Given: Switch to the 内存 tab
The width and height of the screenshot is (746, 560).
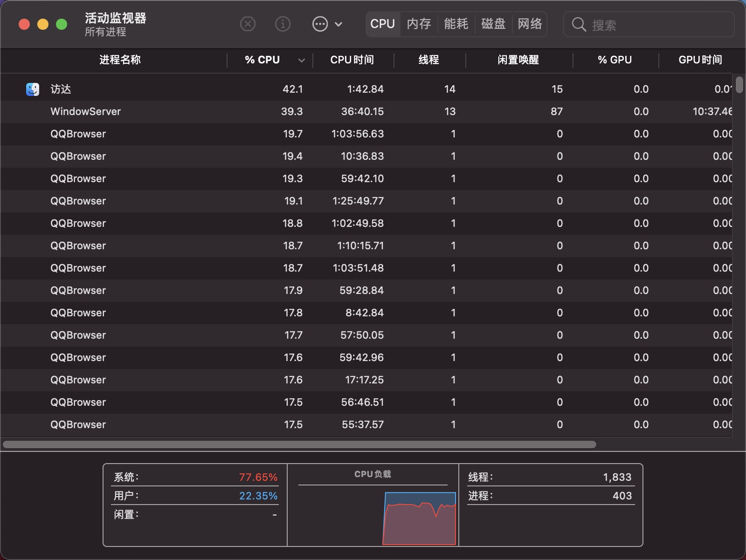Looking at the screenshot, I should [x=419, y=24].
